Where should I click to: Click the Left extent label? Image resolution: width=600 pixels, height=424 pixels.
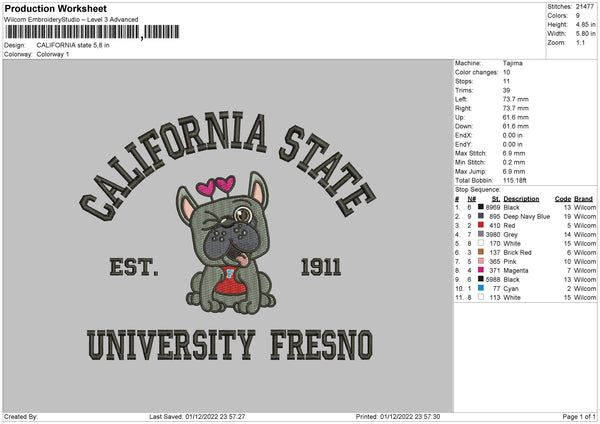(x=461, y=99)
